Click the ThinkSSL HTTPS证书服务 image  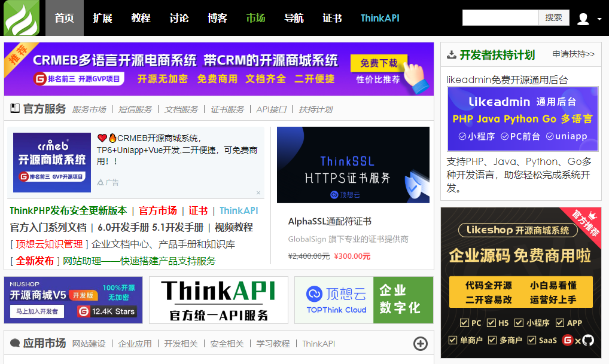[x=353, y=164]
